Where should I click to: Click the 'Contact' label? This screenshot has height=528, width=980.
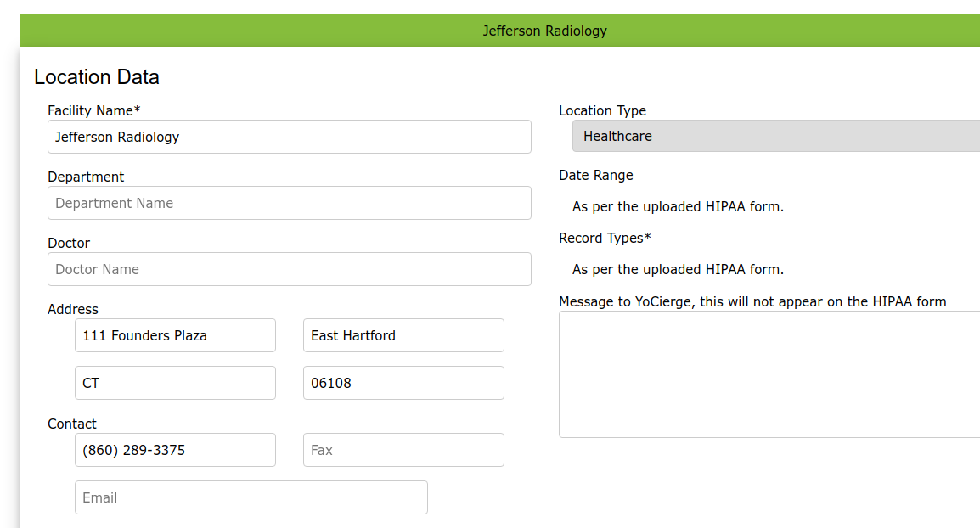[x=72, y=424]
